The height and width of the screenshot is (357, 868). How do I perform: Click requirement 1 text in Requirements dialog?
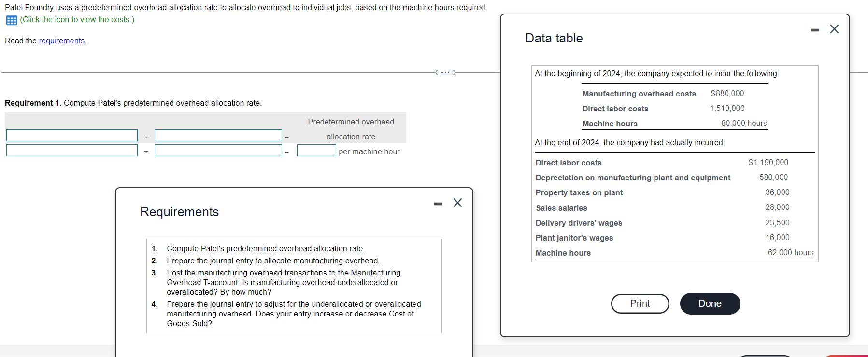click(266, 249)
